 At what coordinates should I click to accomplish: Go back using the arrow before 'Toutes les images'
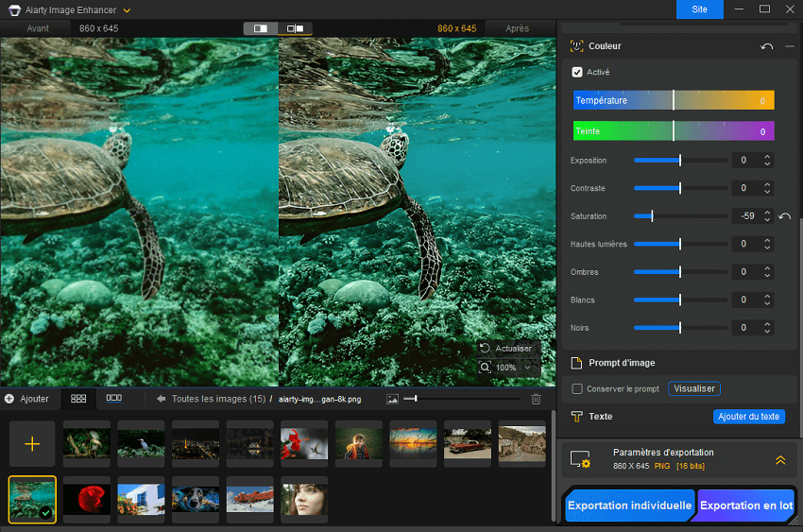(x=162, y=399)
